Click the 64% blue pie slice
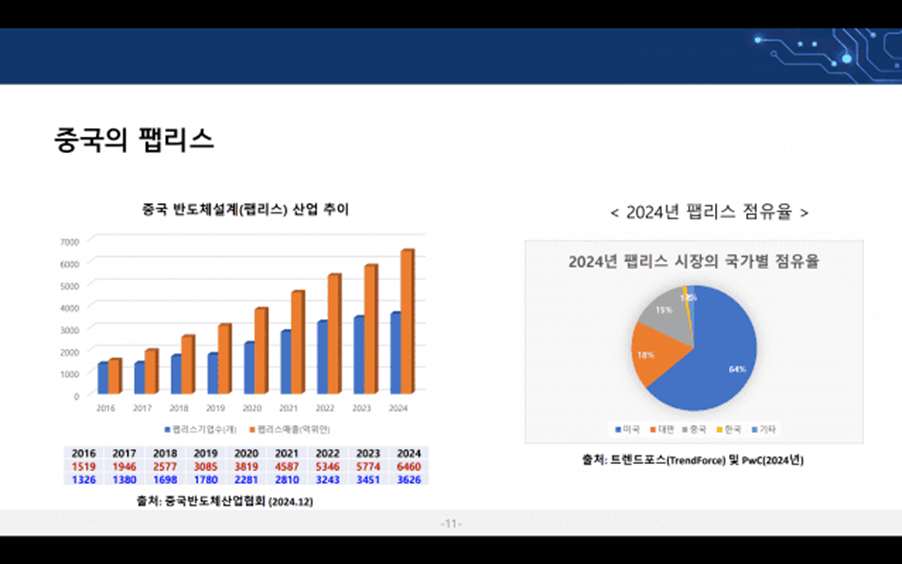 point(725,360)
